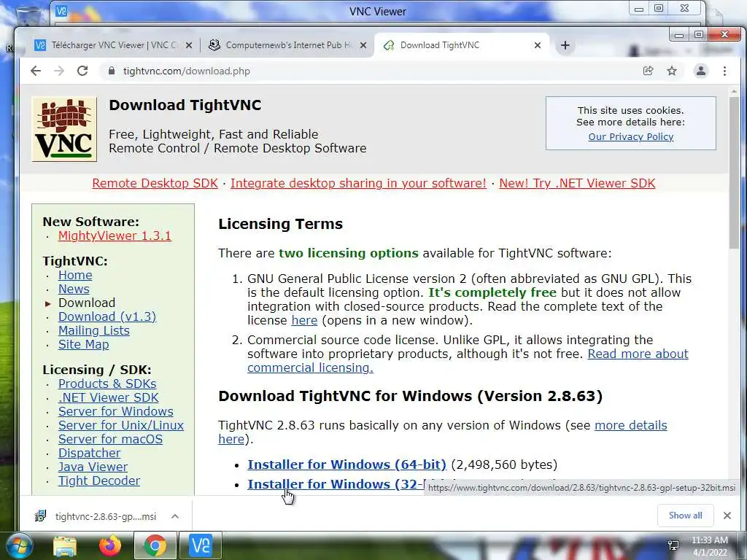Close the Computernewb's Internet Pub tab
Screen dimensions: 747x560
pyautogui.click(x=363, y=45)
